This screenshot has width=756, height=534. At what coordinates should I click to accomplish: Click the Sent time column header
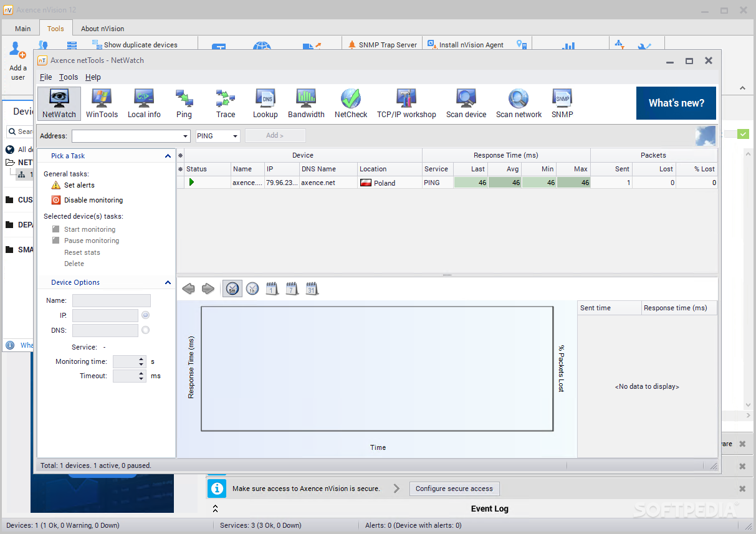pos(609,308)
